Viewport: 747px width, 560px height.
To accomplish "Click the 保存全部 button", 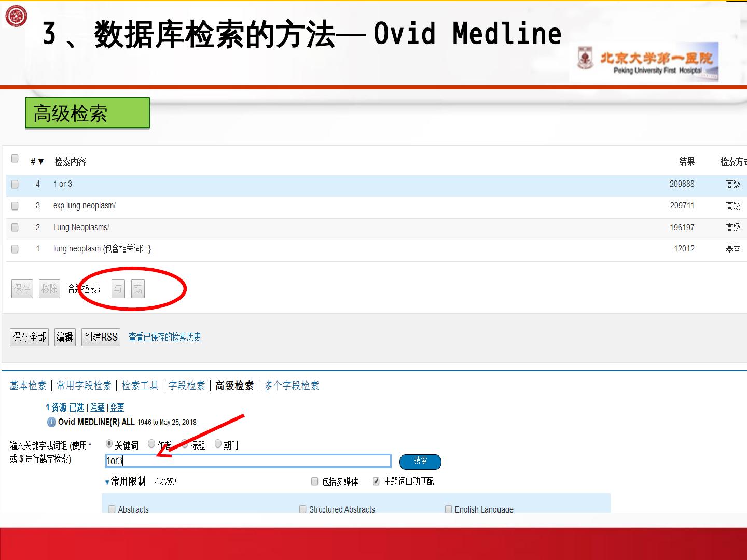I will 30,337.
